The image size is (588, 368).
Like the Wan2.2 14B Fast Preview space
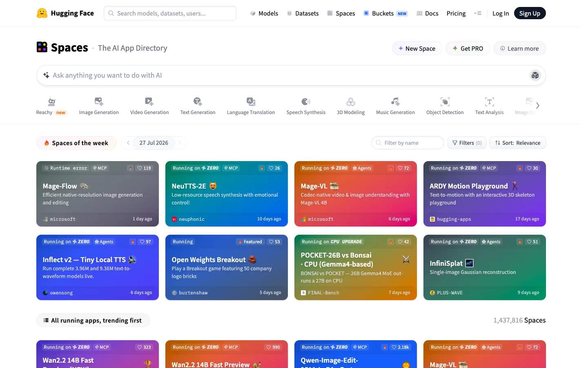273,347
